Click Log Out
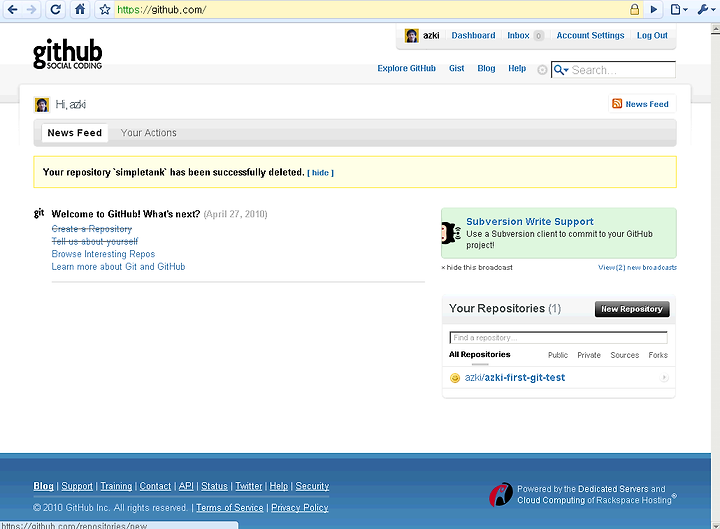This screenshot has width=720, height=529. click(x=652, y=35)
